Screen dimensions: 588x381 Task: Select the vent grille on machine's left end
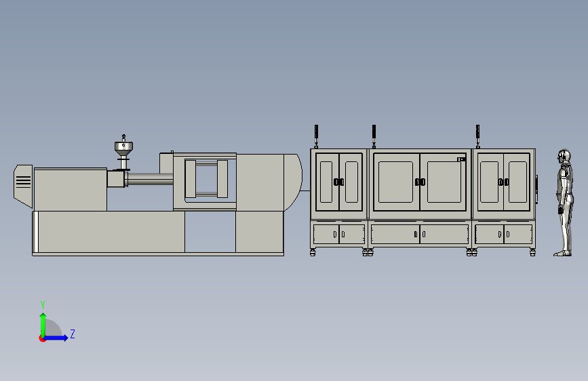pyautogui.click(x=23, y=182)
